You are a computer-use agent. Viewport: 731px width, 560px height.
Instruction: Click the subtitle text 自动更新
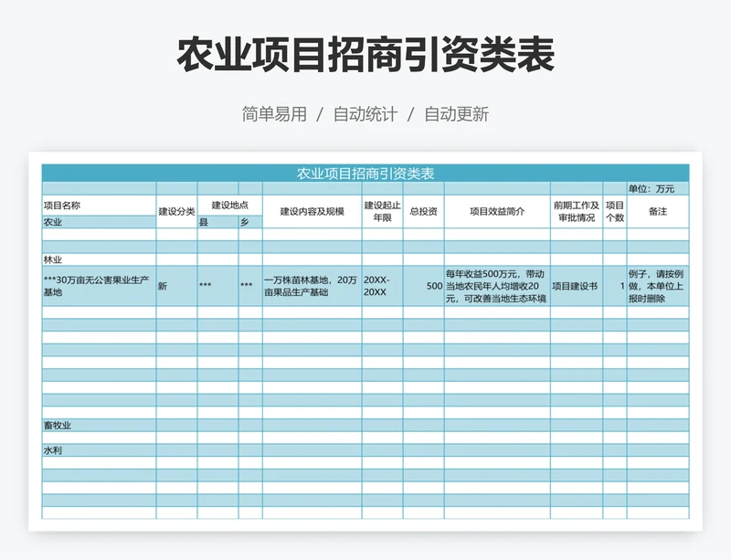[456, 114]
